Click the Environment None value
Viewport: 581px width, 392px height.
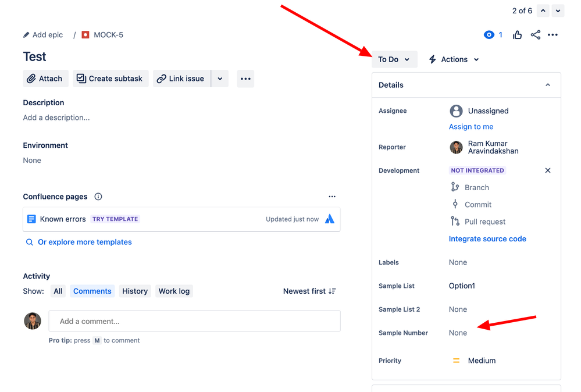click(32, 161)
